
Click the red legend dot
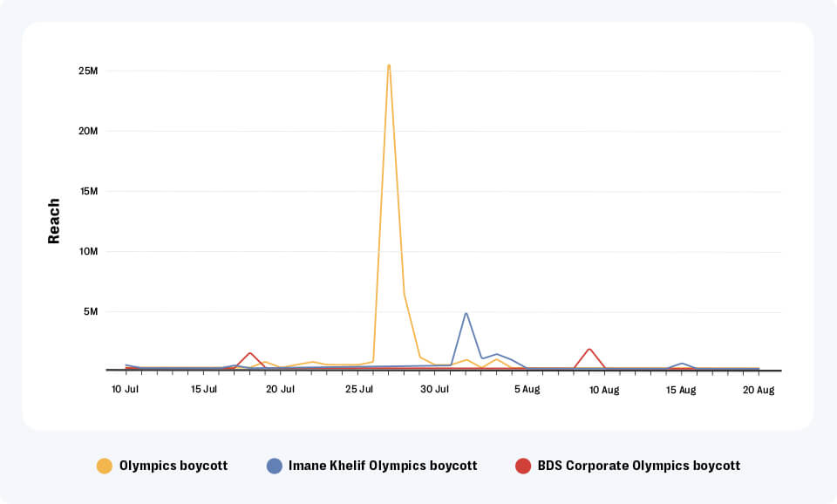tap(523, 466)
